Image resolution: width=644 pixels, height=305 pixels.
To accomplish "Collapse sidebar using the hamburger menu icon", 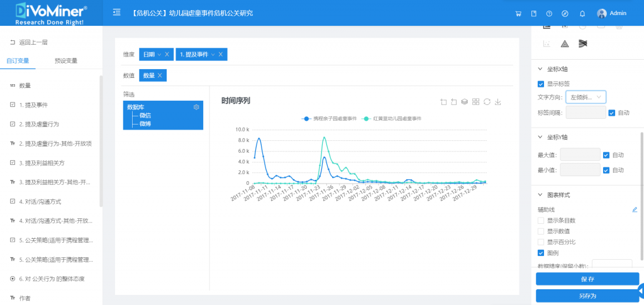I will pos(117,13).
